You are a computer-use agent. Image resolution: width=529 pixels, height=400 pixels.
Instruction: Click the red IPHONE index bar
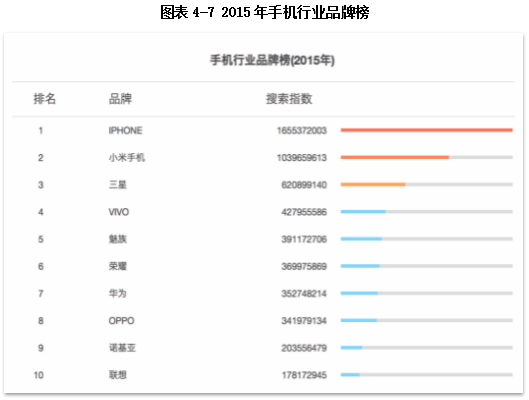pos(426,130)
